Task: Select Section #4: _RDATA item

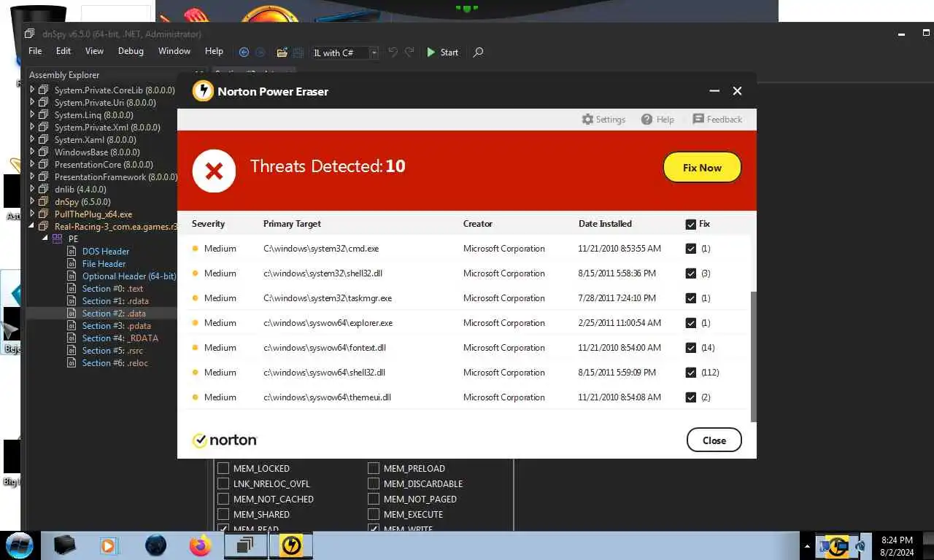Action: 120,338
